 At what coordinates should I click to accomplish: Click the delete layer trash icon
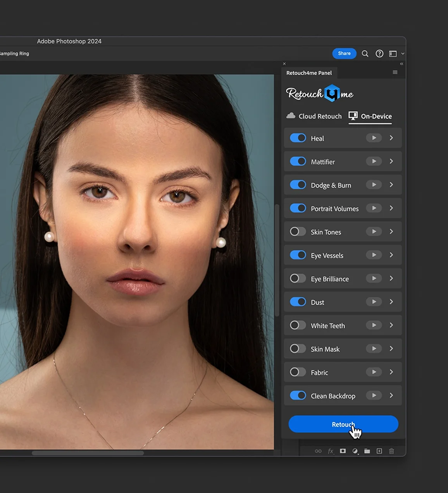391,451
